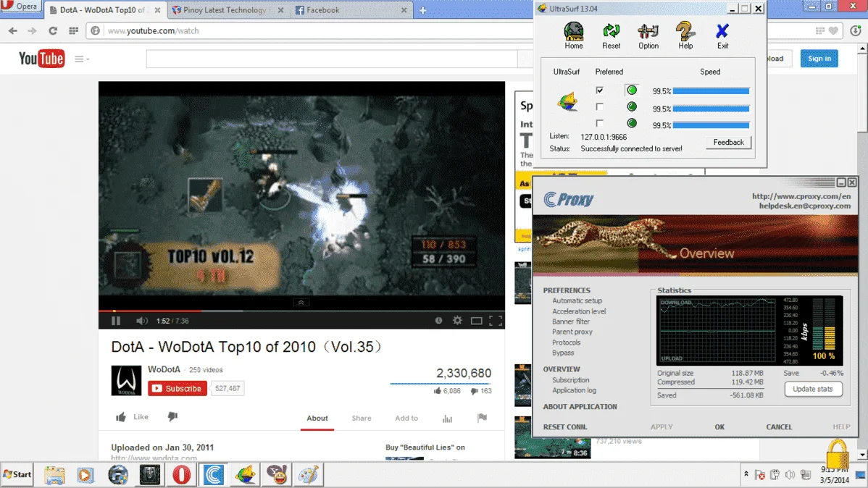Reload the current page
868x488 pixels.
(x=53, y=31)
